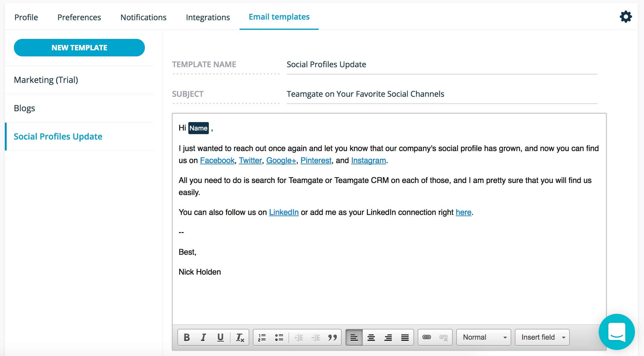This screenshot has height=356, width=644.
Task: Toggle bold formatting in the editor toolbar
Action: pos(187,337)
